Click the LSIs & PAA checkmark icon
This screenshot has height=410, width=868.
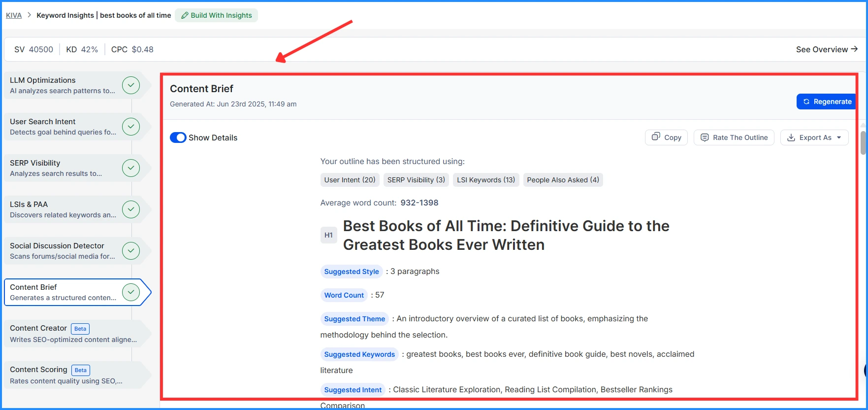pos(131,209)
